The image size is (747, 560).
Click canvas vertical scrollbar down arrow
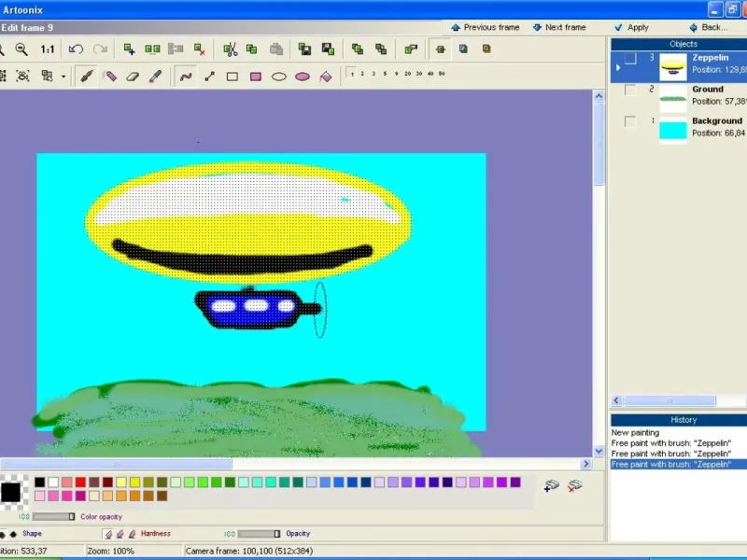pyautogui.click(x=599, y=451)
